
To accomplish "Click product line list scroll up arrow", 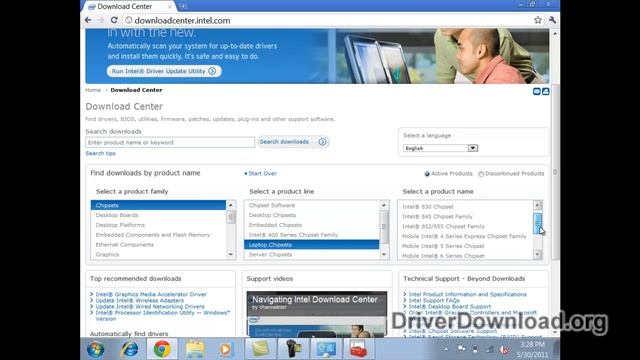I will coord(384,205).
